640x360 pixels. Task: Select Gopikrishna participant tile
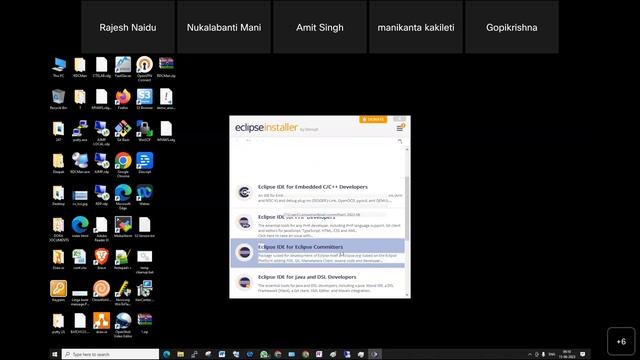coord(511,27)
